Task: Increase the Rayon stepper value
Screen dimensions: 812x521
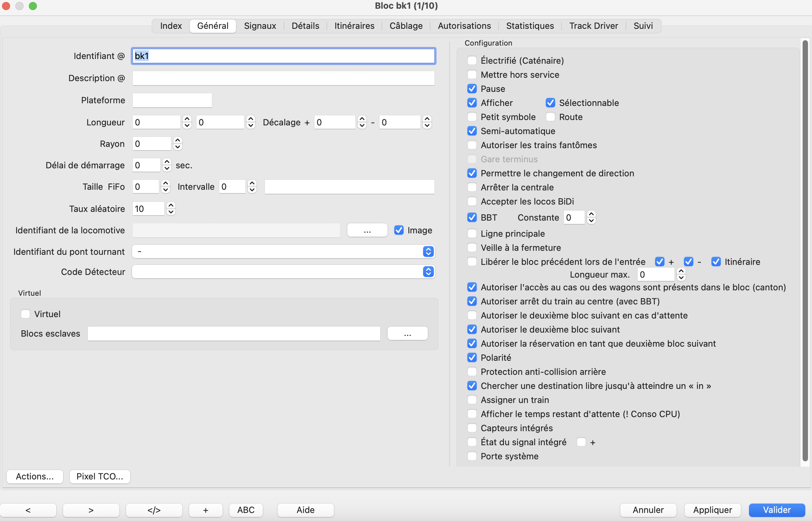Action: [178, 141]
